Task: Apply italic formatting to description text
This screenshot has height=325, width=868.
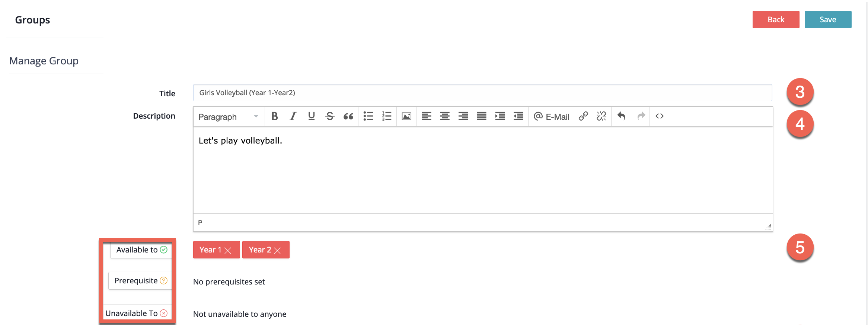Action: [293, 116]
